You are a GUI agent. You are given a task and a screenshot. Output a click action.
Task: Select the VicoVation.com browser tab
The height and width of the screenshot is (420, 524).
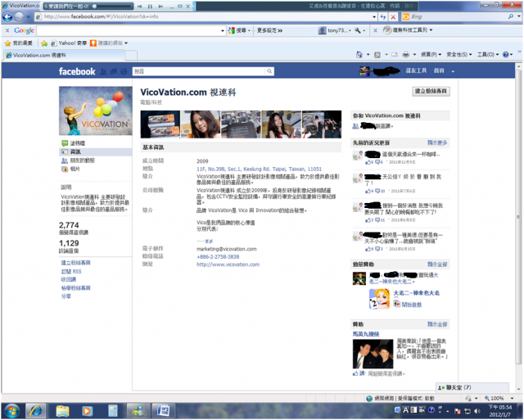tap(64, 55)
